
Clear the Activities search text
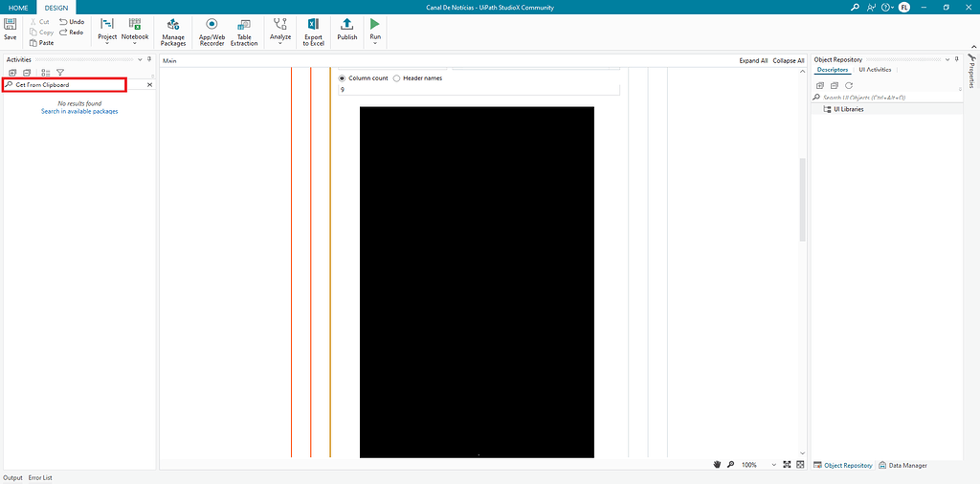(x=149, y=84)
